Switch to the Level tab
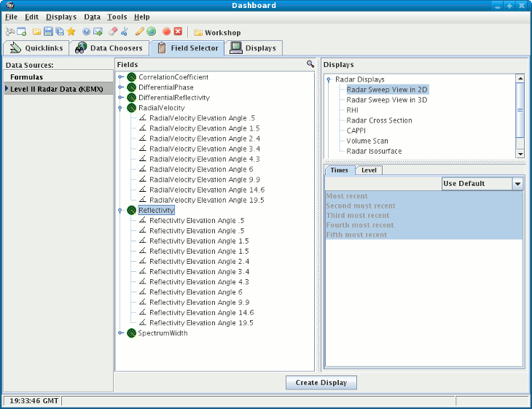This screenshot has height=409, width=532. point(369,170)
